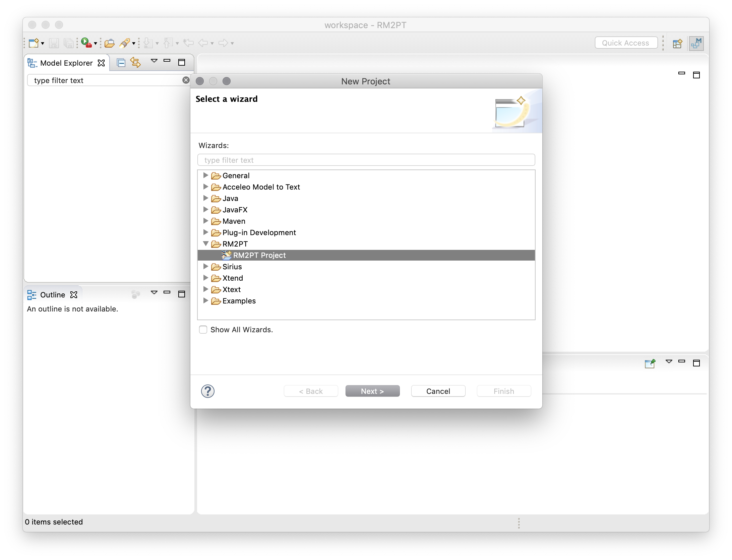Click Collapse All in Model Explorer
This screenshot has width=732, height=560.
[x=121, y=63]
